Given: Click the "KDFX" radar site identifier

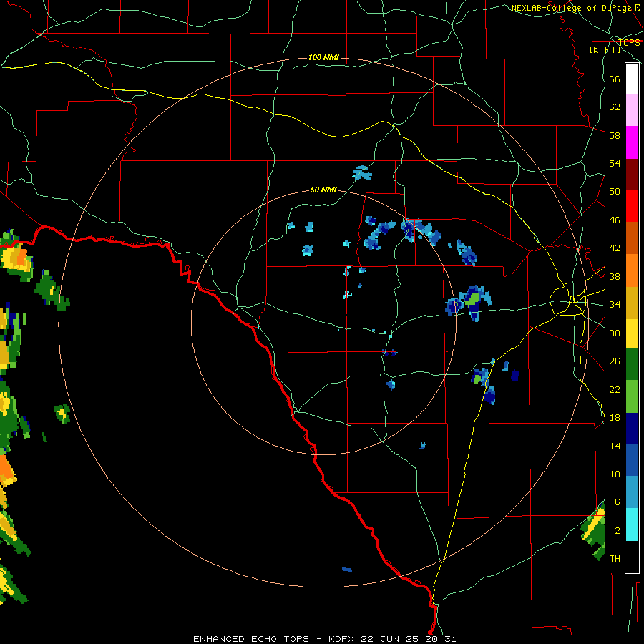Looking at the screenshot, I should point(342,639).
